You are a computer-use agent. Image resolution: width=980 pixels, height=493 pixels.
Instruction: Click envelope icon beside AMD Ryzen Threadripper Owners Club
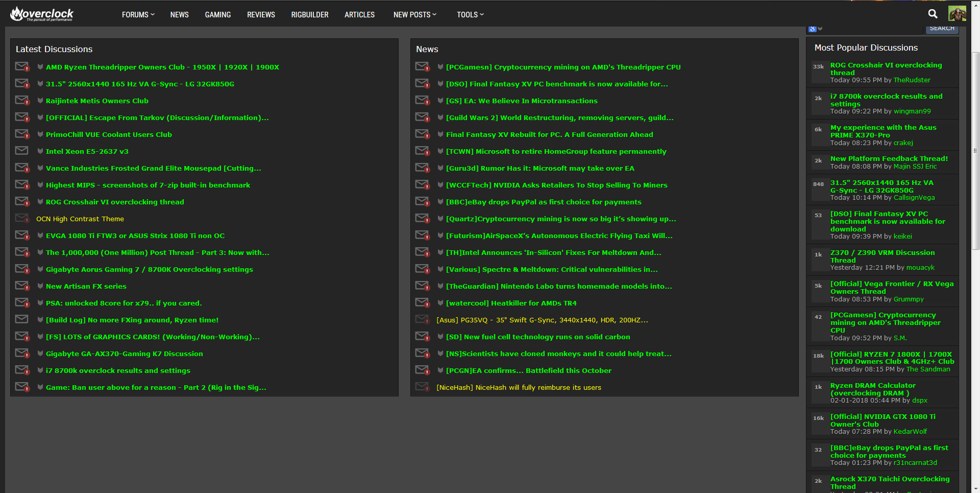click(22, 66)
